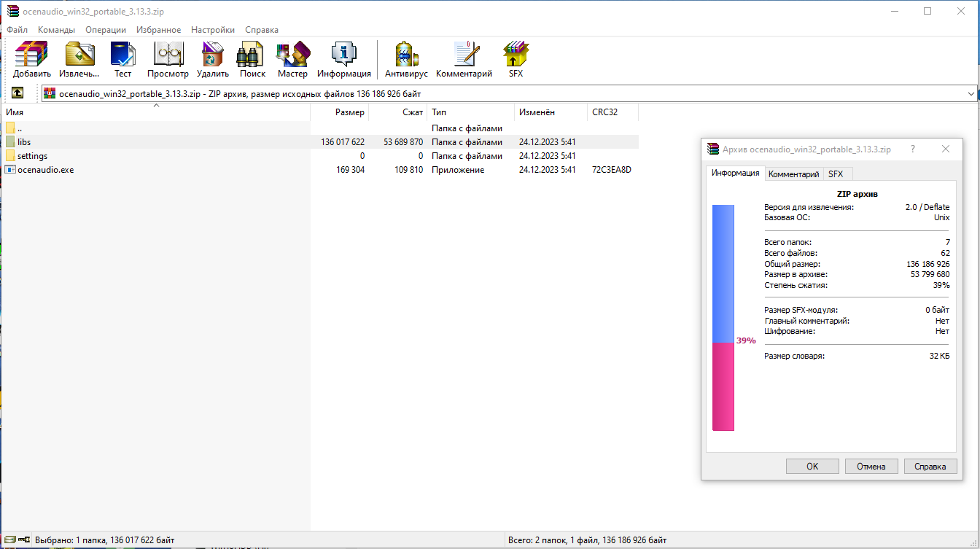Open the Команды menu
The height and width of the screenshot is (549, 980).
coord(56,30)
